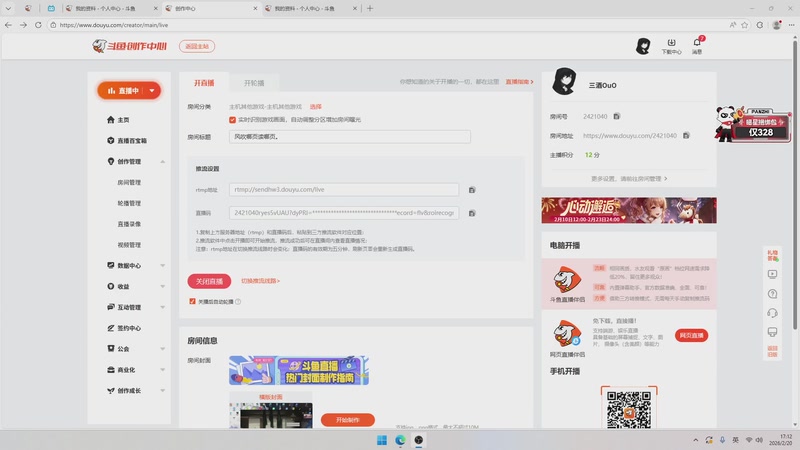Click the user avatar in top header

[x=643, y=46]
